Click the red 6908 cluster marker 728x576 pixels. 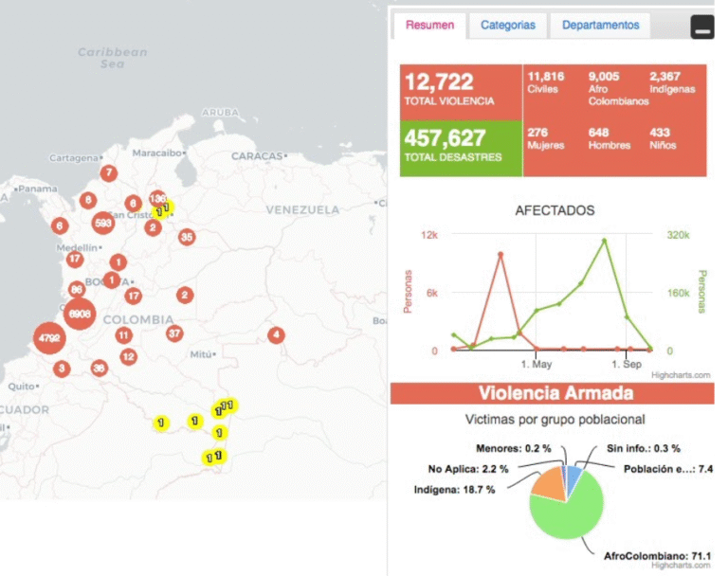(x=80, y=314)
